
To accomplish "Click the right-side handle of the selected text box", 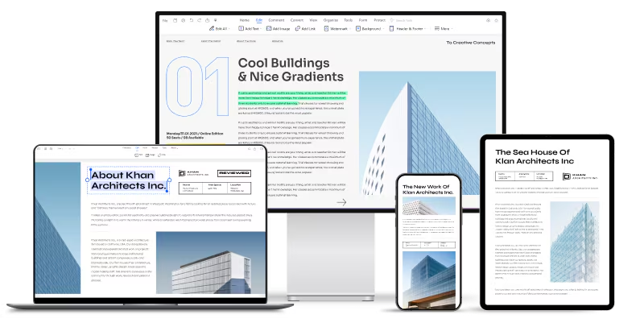I will pos(170,180).
